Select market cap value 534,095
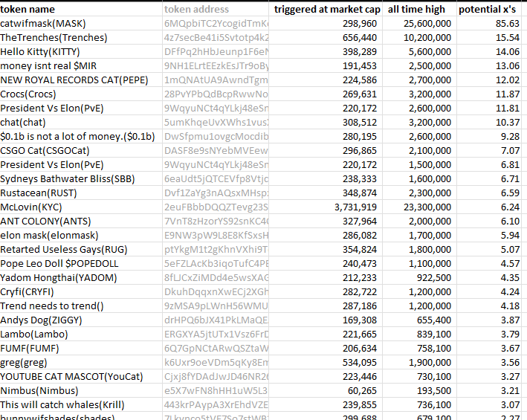 [326, 362]
